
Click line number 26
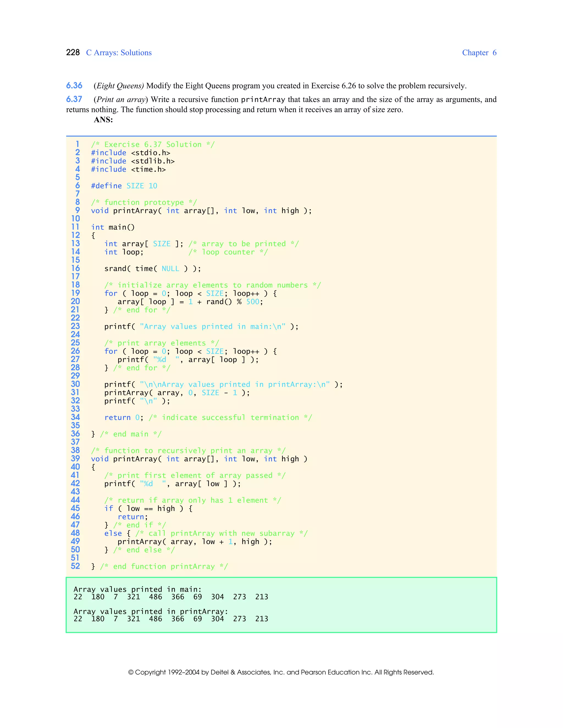point(75,351)
